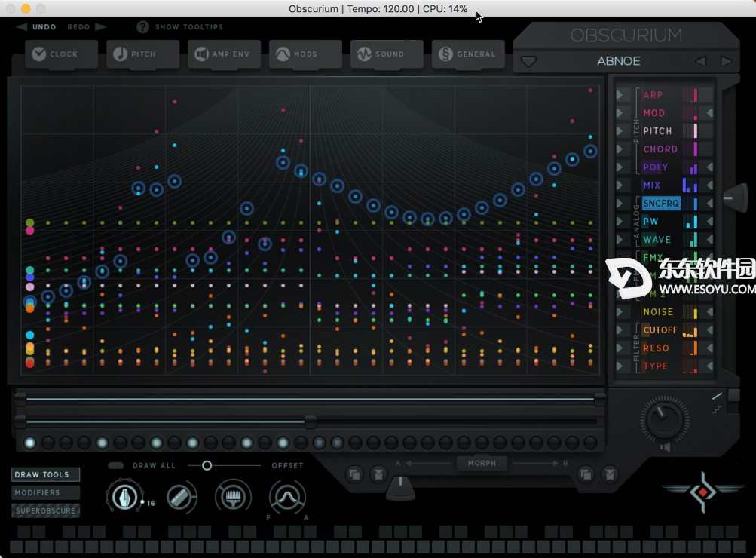Select the NOISE parameter label
This screenshot has height=558, width=756.
(x=658, y=312)
